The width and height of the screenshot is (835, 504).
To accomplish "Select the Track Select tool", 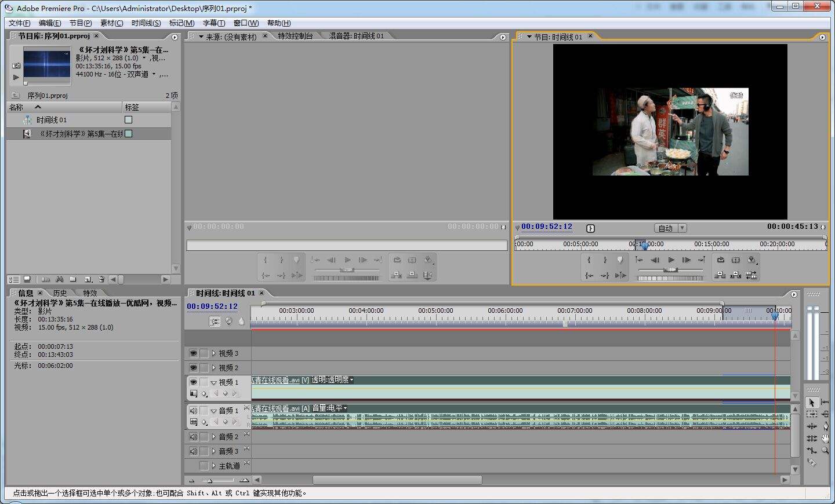I will coord(812,414).
